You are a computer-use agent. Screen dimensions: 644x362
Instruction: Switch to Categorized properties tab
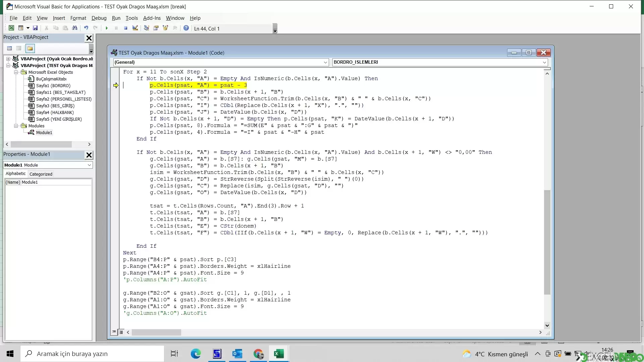pyautogui.click(x=41, y=174)
